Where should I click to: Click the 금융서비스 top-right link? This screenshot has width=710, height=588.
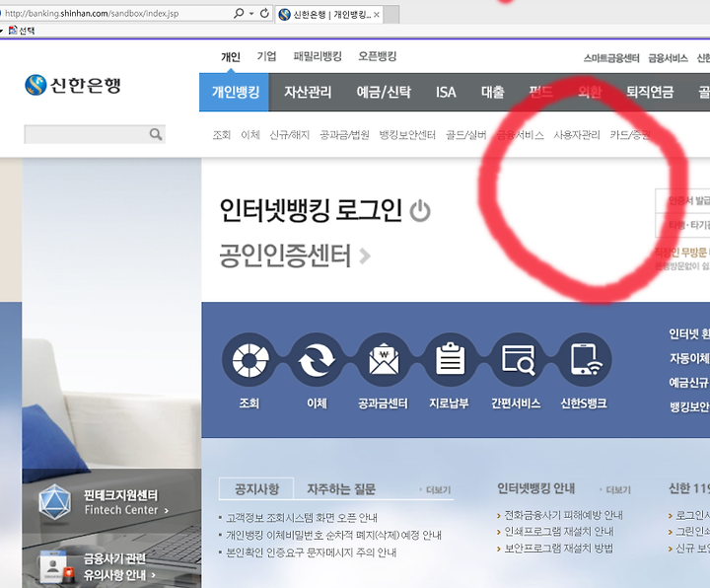[668, 58]
